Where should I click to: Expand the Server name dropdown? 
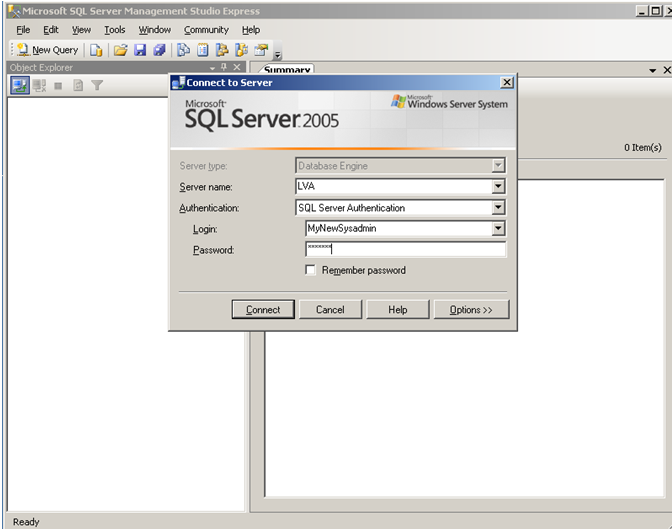[498, 186]
